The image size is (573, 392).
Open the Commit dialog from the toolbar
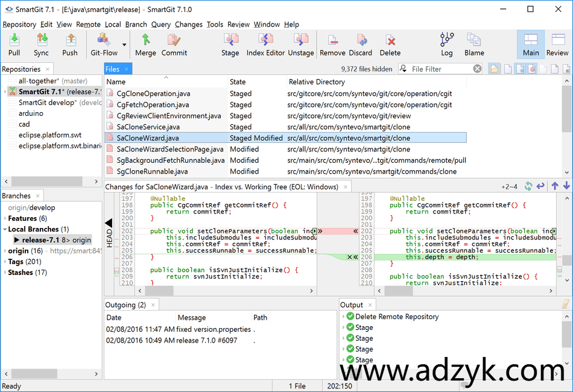click(x=174, y=44)
